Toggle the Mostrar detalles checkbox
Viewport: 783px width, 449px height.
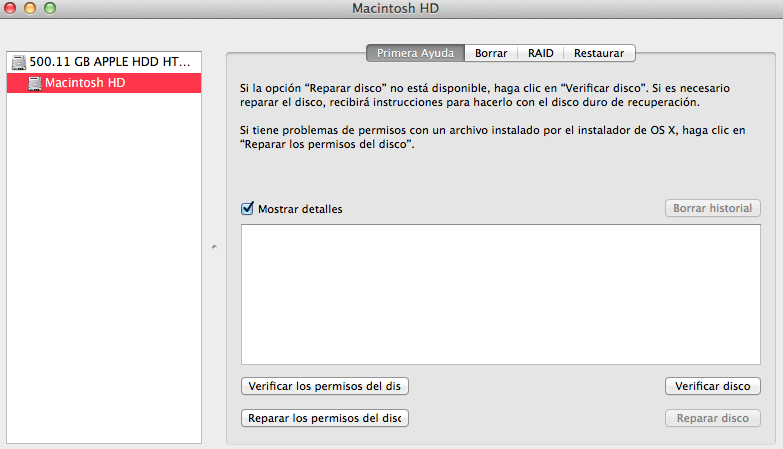pos(248,209)
